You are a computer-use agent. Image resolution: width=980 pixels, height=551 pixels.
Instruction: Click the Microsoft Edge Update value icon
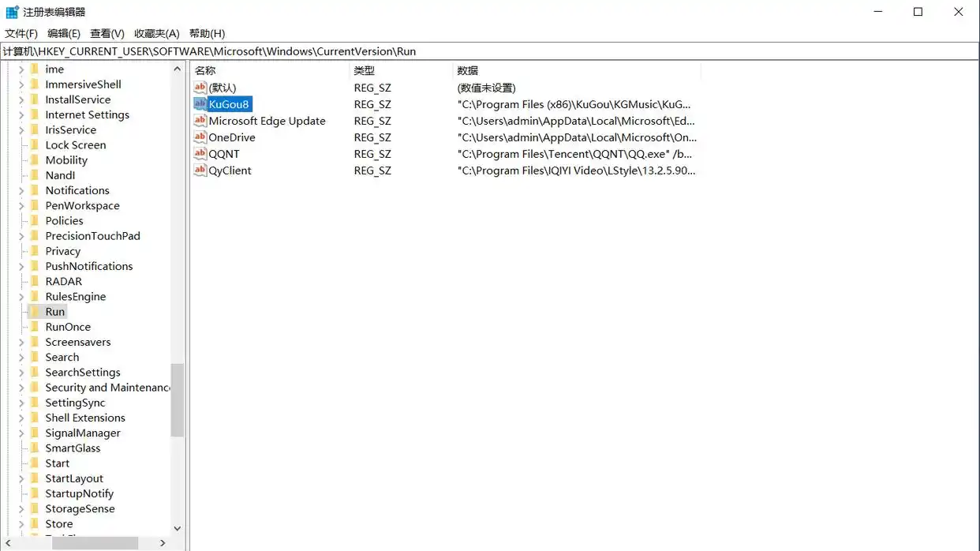[x=200, y=121]
